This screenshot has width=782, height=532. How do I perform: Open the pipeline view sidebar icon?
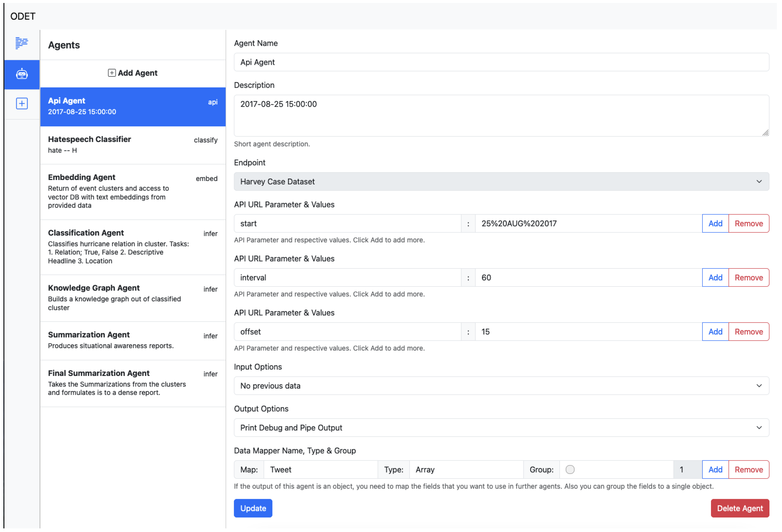coord(21,43)
